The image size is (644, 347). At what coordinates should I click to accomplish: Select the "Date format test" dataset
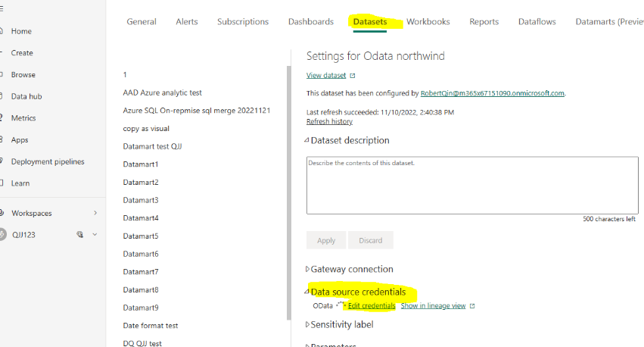point(151,326)
